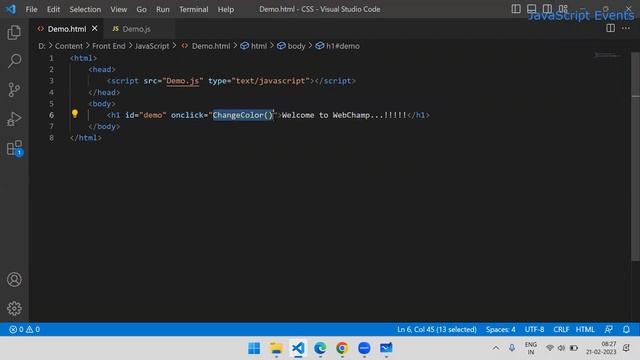640x360 pixels.
Task: Open the Zoom app from the taskbar
Action: click(364, 348)
